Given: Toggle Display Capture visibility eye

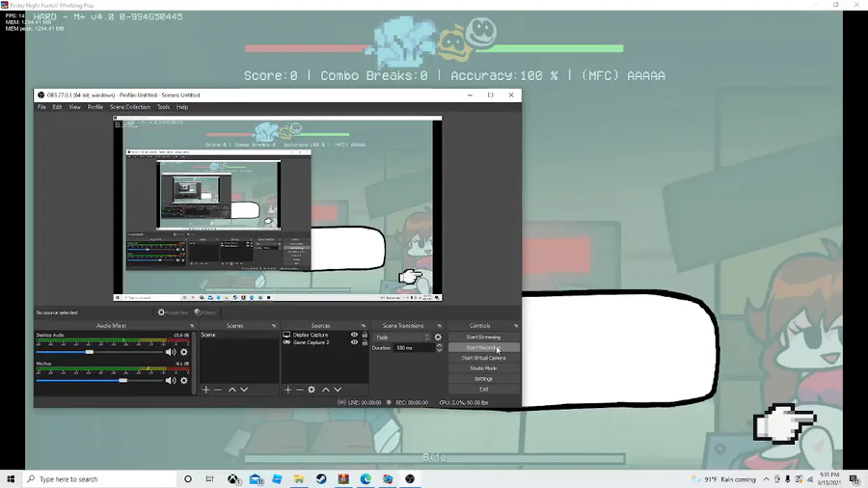Looking at the screenshot, I should 354,335.
